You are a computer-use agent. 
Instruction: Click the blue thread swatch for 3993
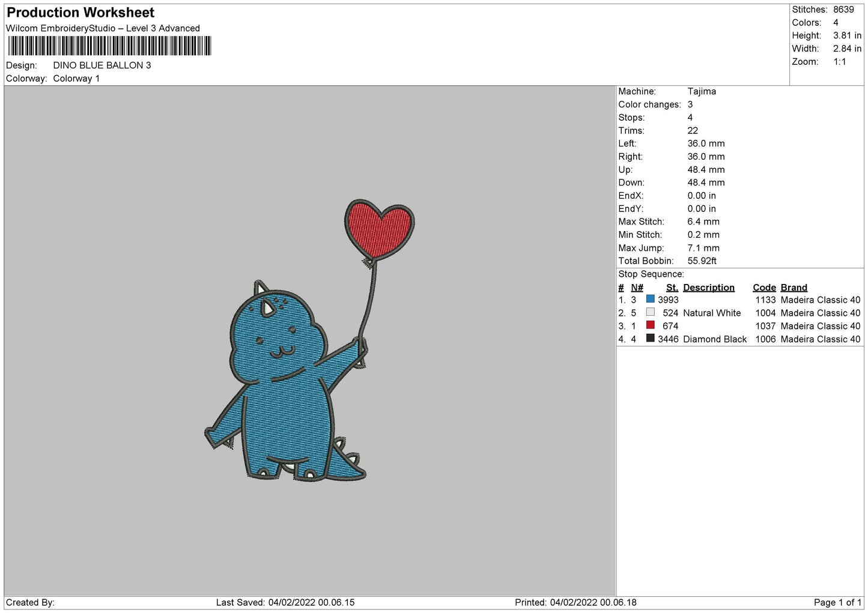[650, 299]
